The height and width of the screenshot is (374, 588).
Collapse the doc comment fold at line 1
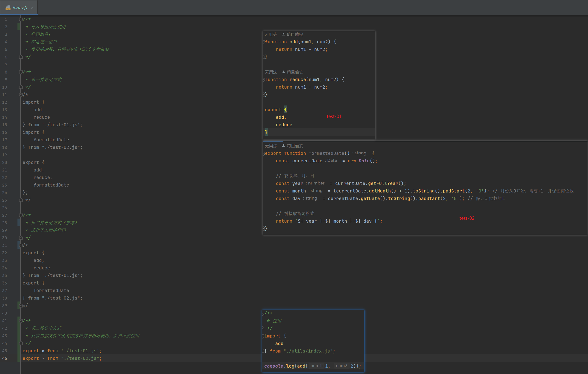point(21,19)
